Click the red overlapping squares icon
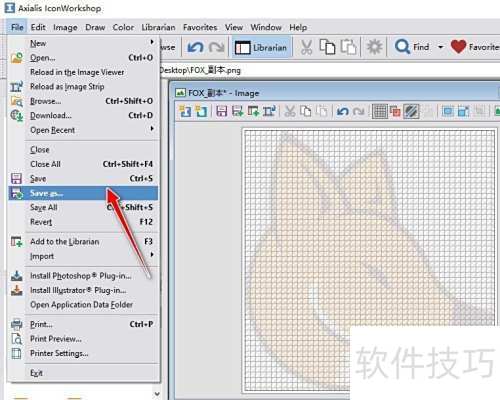The image size is (500, 400). [x=395, y=111]
